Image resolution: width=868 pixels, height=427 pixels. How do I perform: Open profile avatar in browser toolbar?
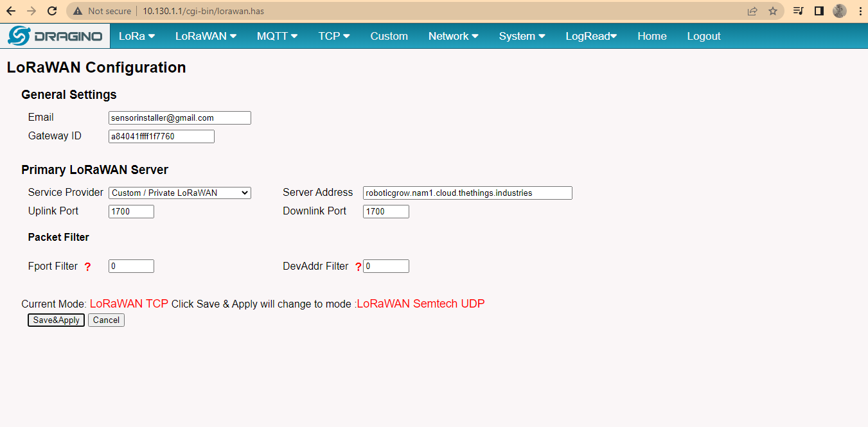tap(839, 11)
